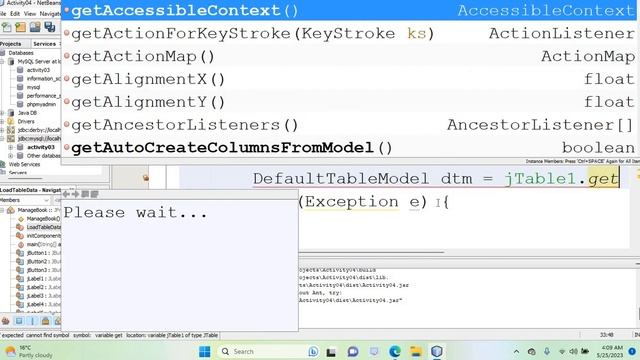Collapse the ManageBook class node in Navigator
The height and width of the screenshot is (360, 640).
pyautogui.click(x=2, y=210)
